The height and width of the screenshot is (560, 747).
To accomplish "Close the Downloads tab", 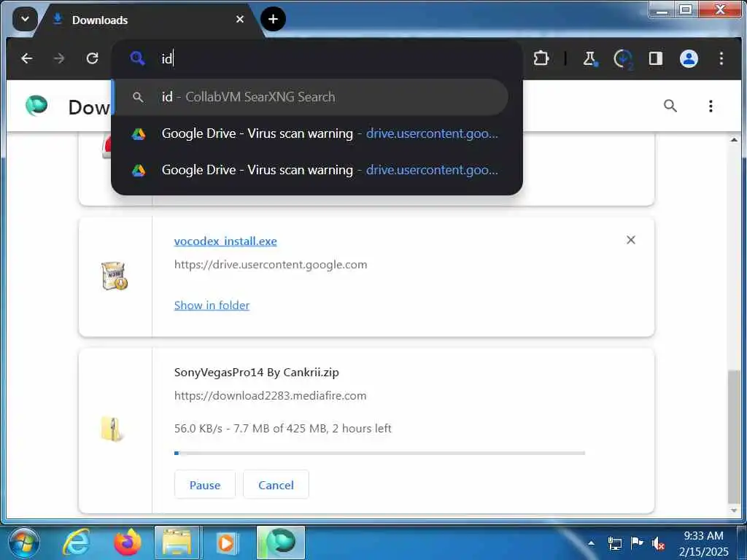I will tap(239, 20).
